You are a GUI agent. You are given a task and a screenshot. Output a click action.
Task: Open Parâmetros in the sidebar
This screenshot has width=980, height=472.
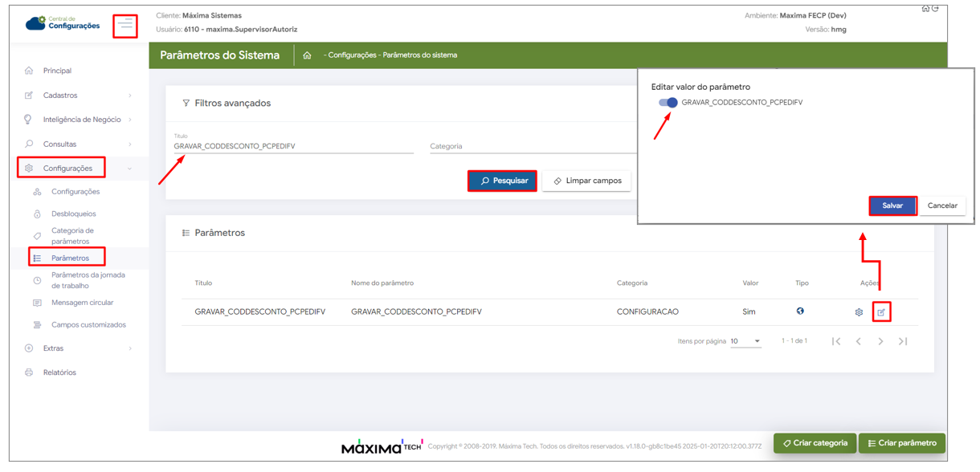pos(70,258)
